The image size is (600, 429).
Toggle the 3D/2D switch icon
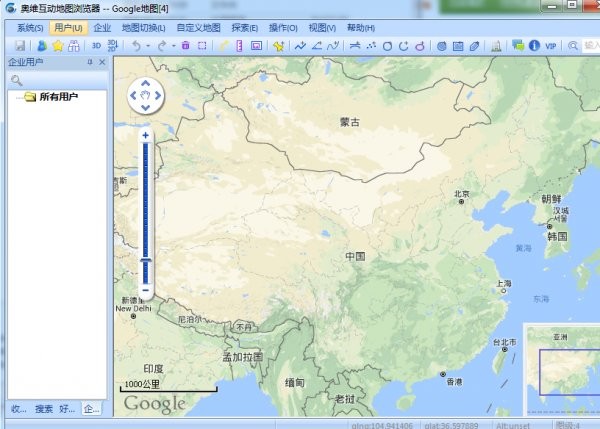click(112, 46)
